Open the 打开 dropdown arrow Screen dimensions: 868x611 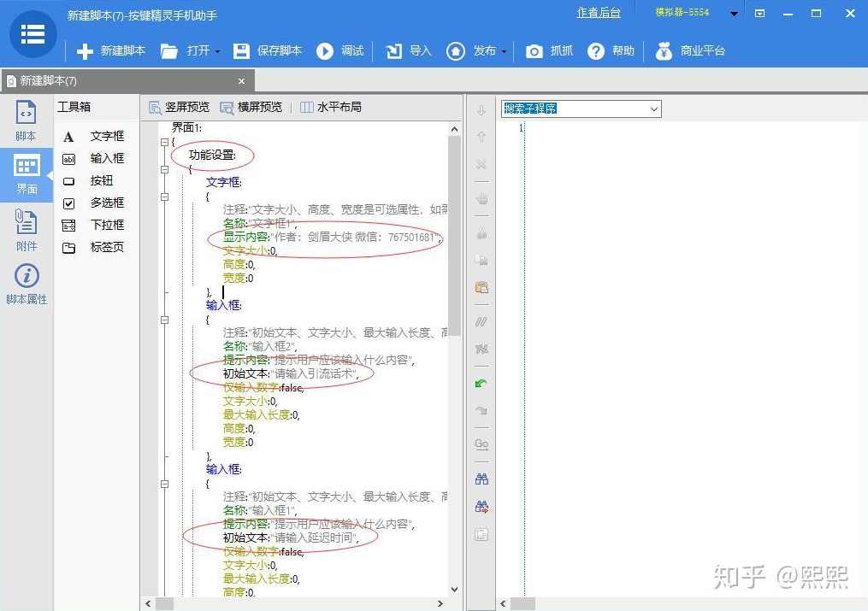coord(216,50)
